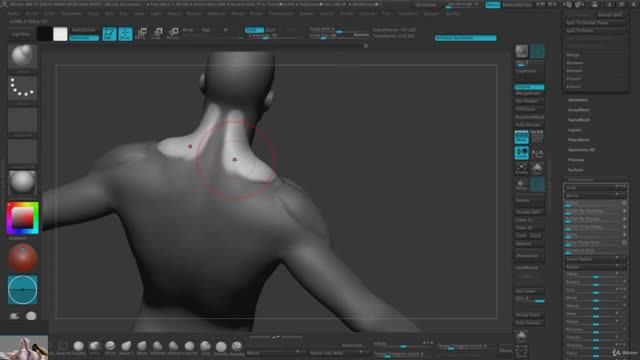Image resolution: width=640 pixels, height=360 pixels.
Task: Click the Del Lower button
Action: tap(529, 291)
